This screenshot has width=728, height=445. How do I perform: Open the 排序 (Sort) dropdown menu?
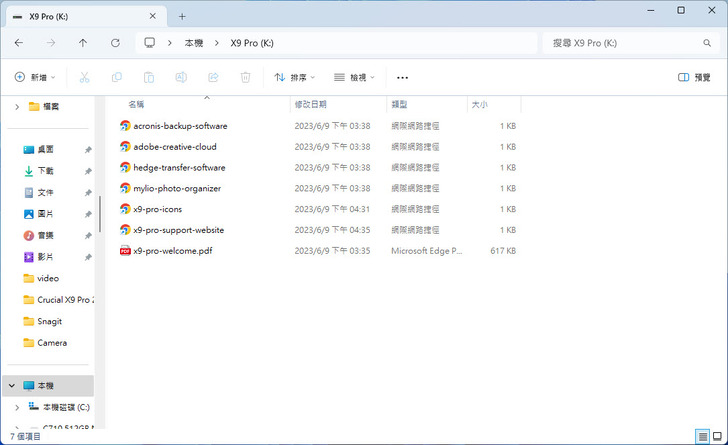click(294, 77)
